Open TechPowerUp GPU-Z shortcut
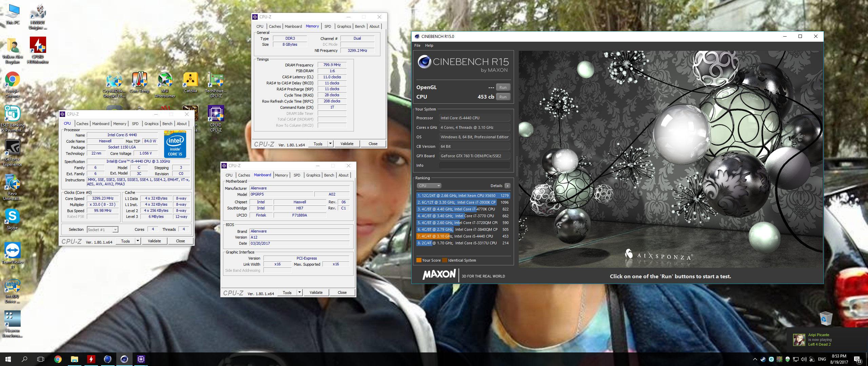 pyautogui.click(x=216, y=84)
